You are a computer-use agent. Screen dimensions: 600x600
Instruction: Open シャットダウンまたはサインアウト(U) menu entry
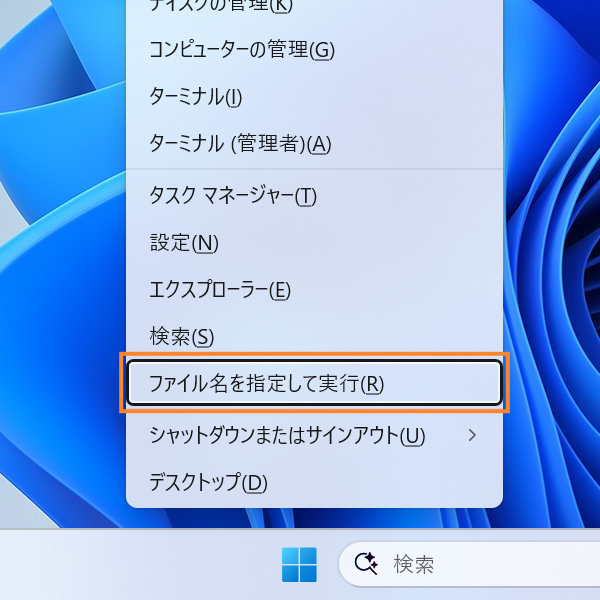coord(314,435)
